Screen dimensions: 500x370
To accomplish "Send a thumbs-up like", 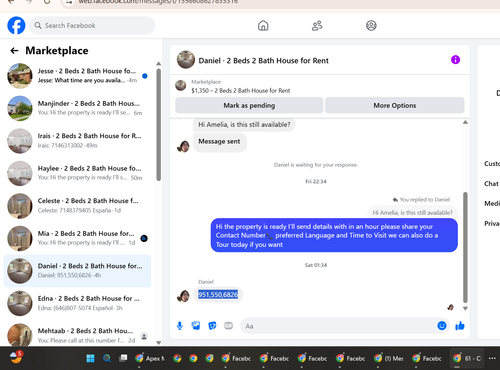I will click(460, 326).
